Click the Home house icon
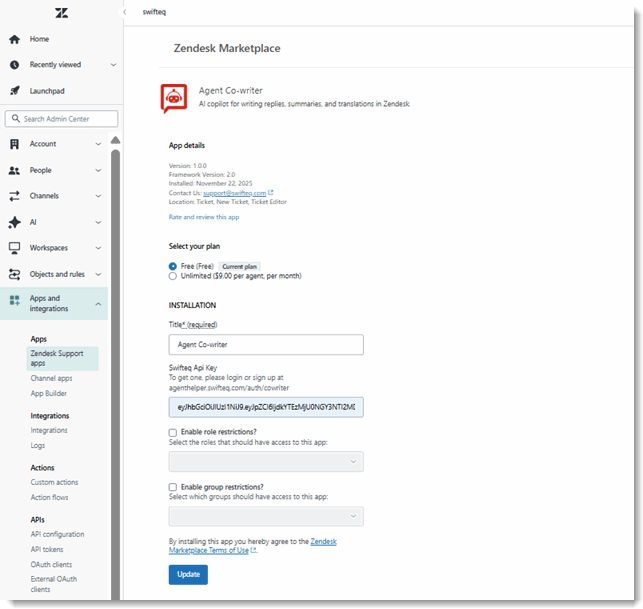The height and width of the screenshot is (609, 643). click(14, 39)
